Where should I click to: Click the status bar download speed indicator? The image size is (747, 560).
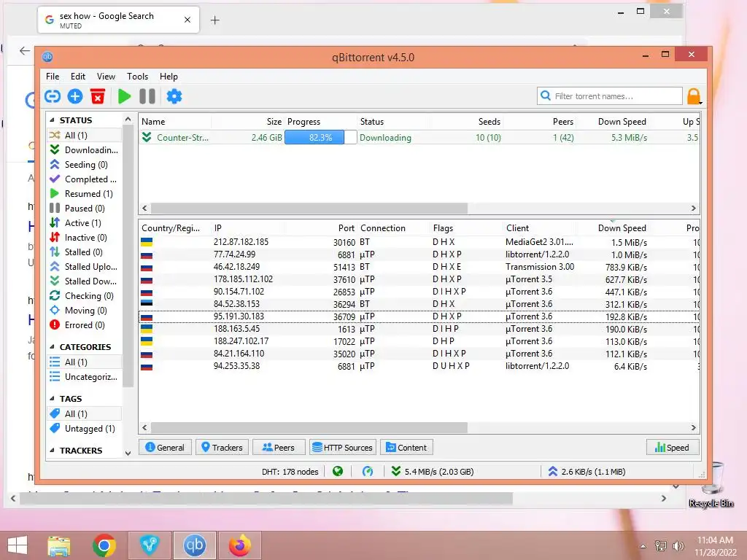pos(433,472)
